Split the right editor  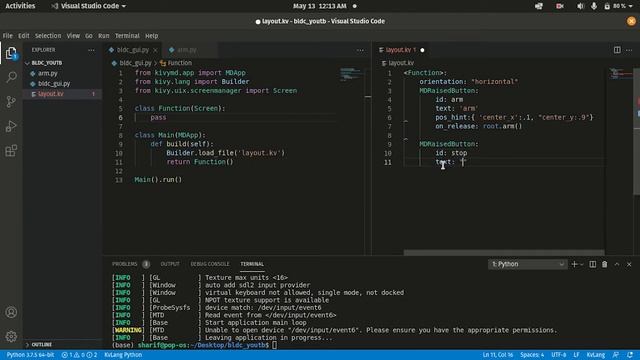pos(617,50)
